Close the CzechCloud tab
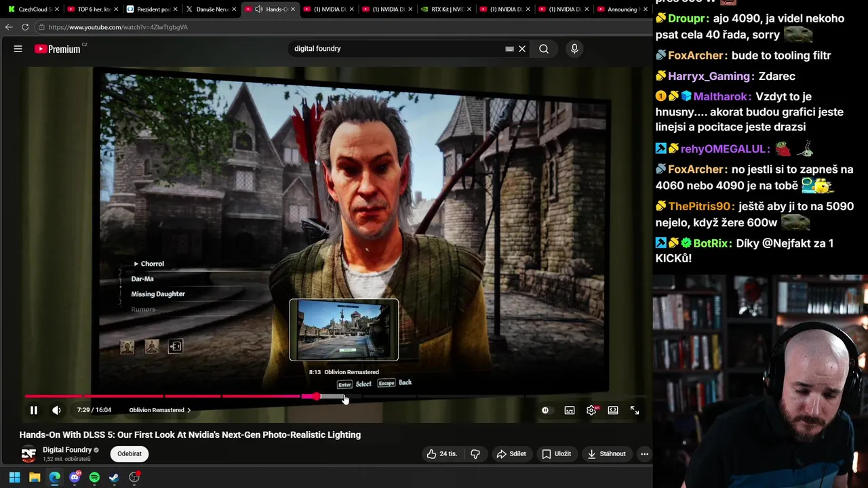This screenshot has height=488, width=868. coord(57,9)
